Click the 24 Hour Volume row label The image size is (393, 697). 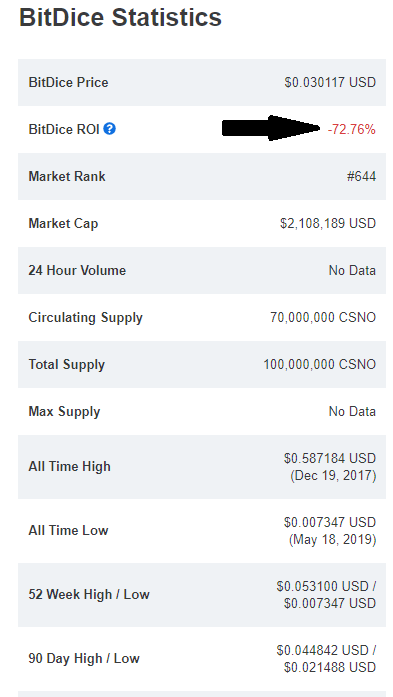coord(77,270)
